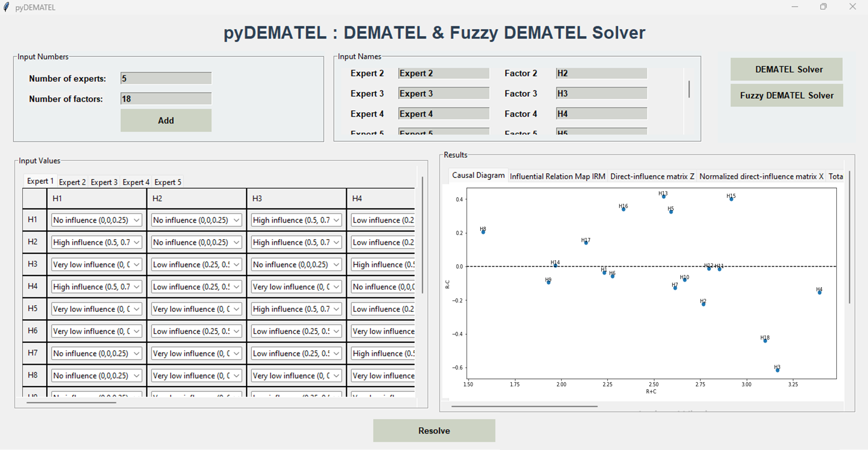Click the Add button under Input Numbers
The width and height of the screenshot is (868, 450).
coord(165,120)
